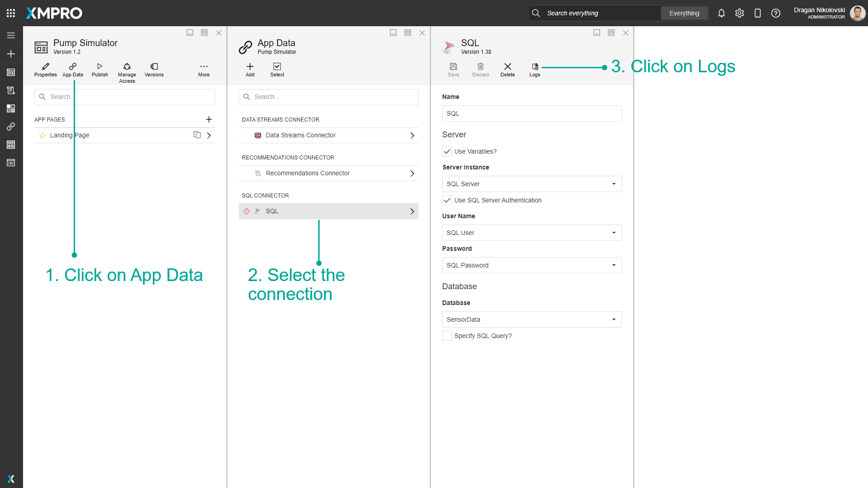Click the More button in the toolbar
Screen dimensions: 868x488
[x=203, y=70]
